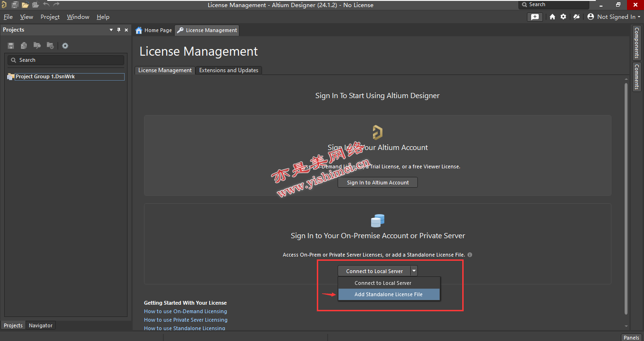Open How to use Standalone Licensing link

[x=185, y=328]
